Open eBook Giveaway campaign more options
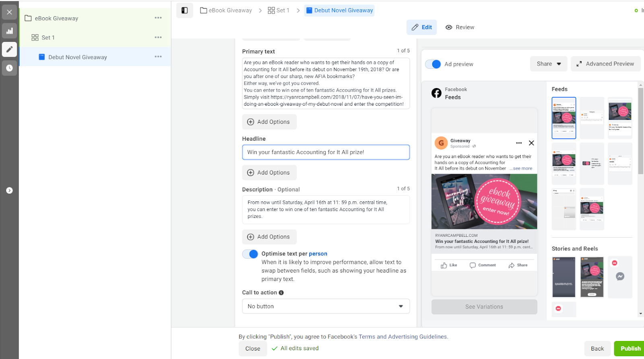This screenshot has width=644, height=359. click(x=158, y=18)
